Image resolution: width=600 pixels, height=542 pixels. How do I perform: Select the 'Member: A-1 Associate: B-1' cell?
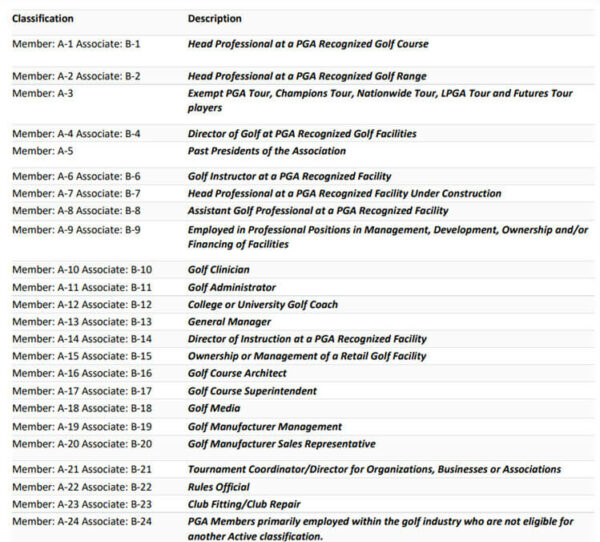point(76,45)
